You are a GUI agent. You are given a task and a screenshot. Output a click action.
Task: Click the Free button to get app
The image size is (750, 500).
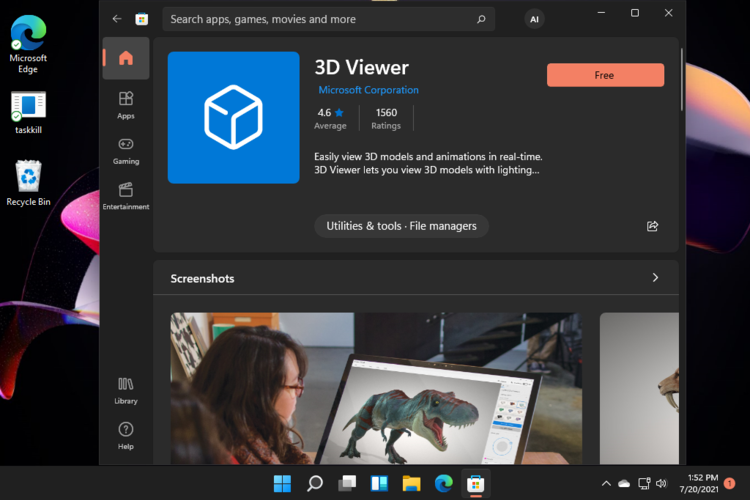pos(605,75)
